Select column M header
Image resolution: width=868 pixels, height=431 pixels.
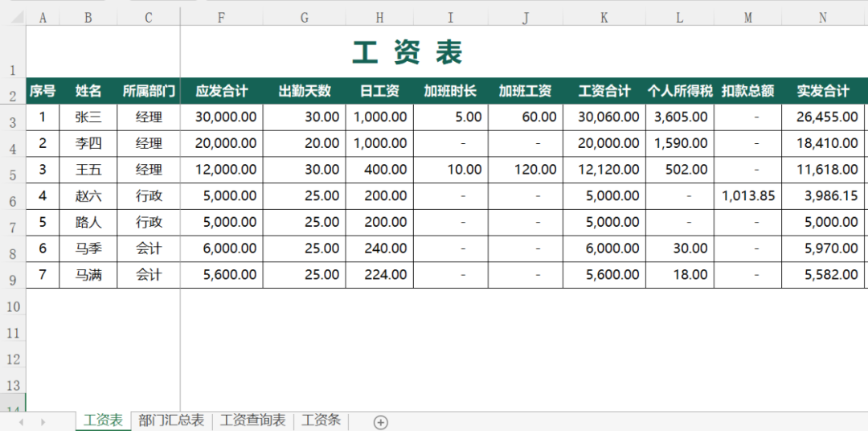(x=748, y=18)
